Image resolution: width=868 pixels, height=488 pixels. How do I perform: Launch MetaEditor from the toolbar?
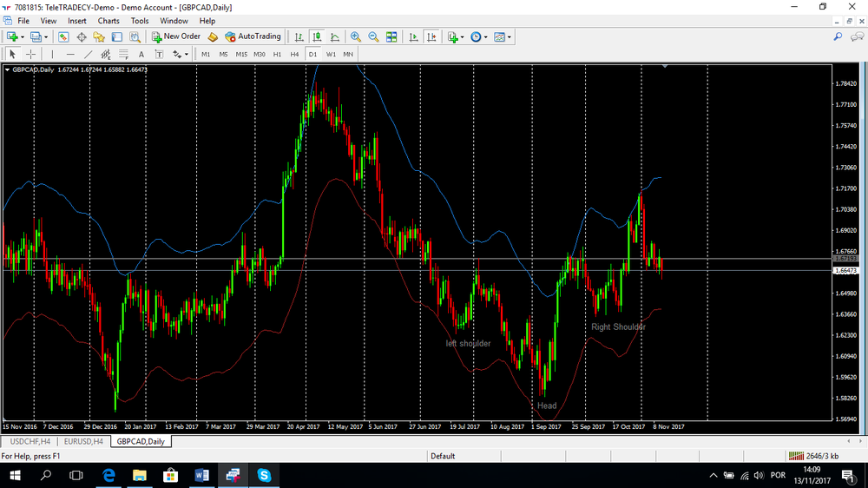pyautogui.click(x=213, y=36)
